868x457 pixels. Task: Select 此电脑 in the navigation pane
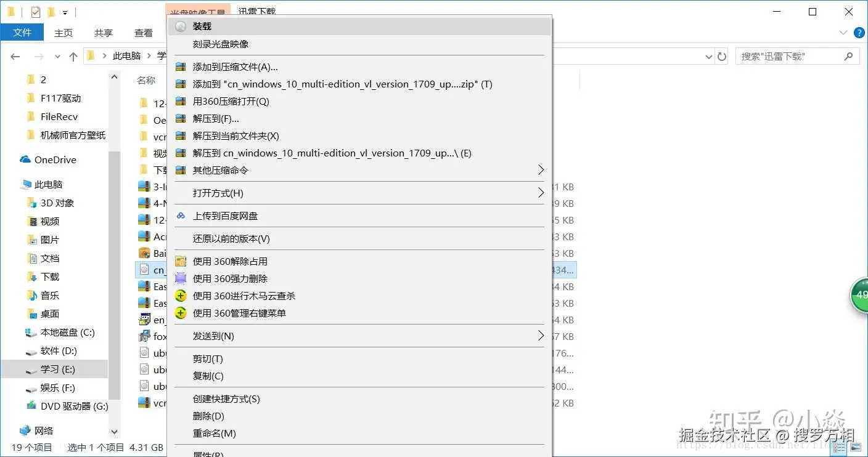pyautogui.click(x=48, y=185)
